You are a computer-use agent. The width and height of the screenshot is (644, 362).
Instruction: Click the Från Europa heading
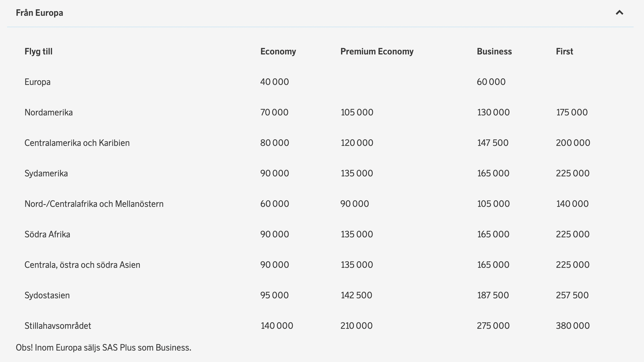point(39,13)
